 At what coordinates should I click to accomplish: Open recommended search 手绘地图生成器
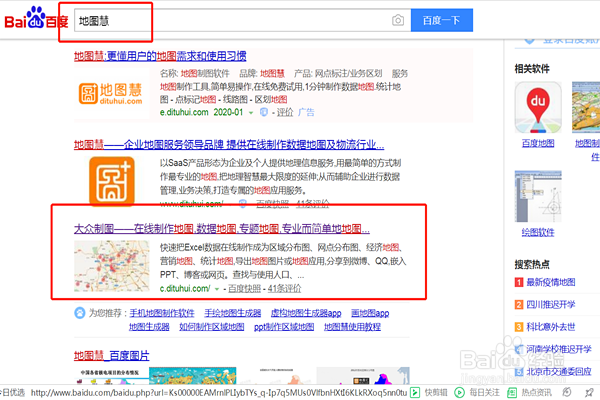click(x=233, y=313)
